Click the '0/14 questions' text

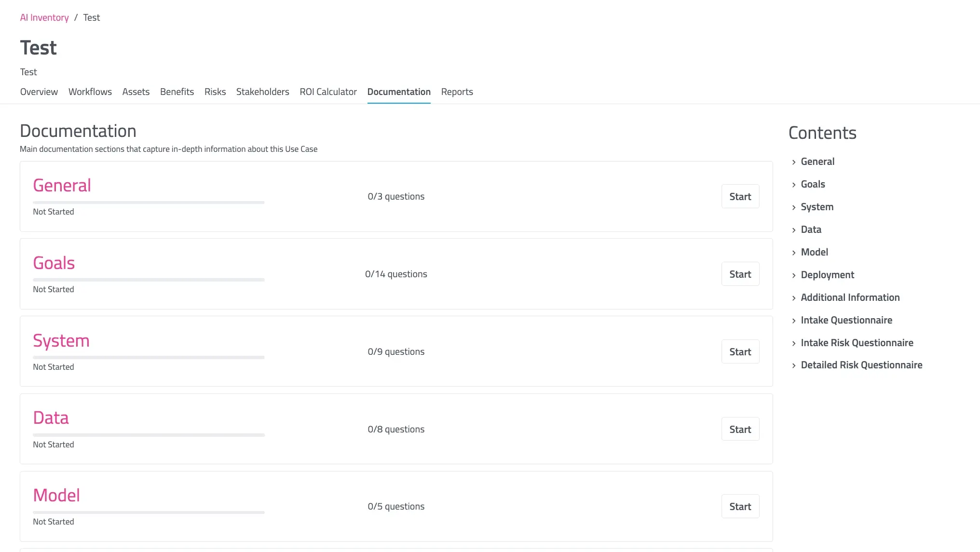(x=396, y=274)
